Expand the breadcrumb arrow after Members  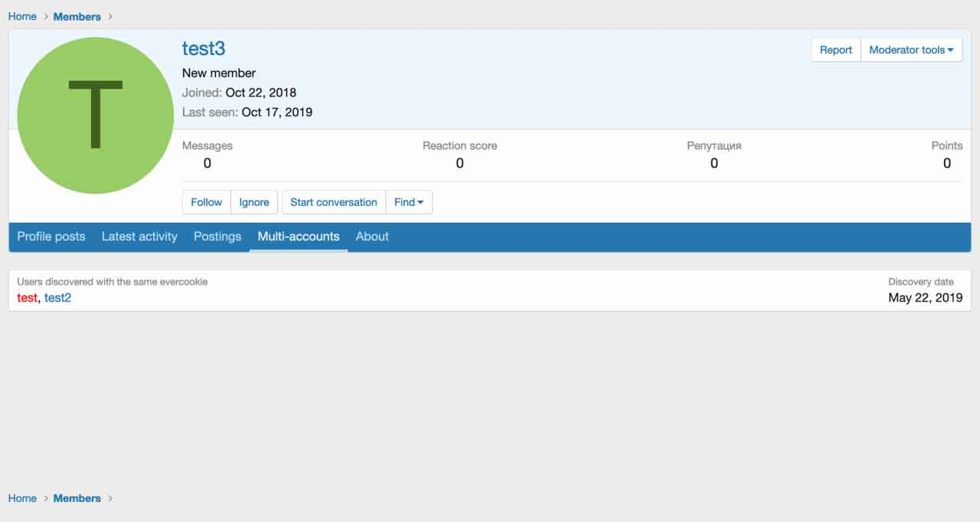coord(109,16)
